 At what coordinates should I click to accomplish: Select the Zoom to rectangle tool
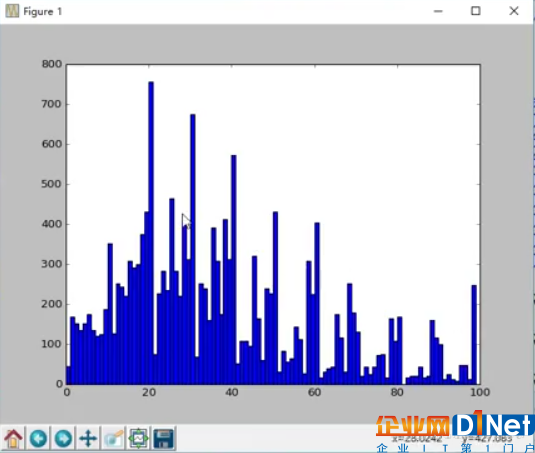[114, 438]
